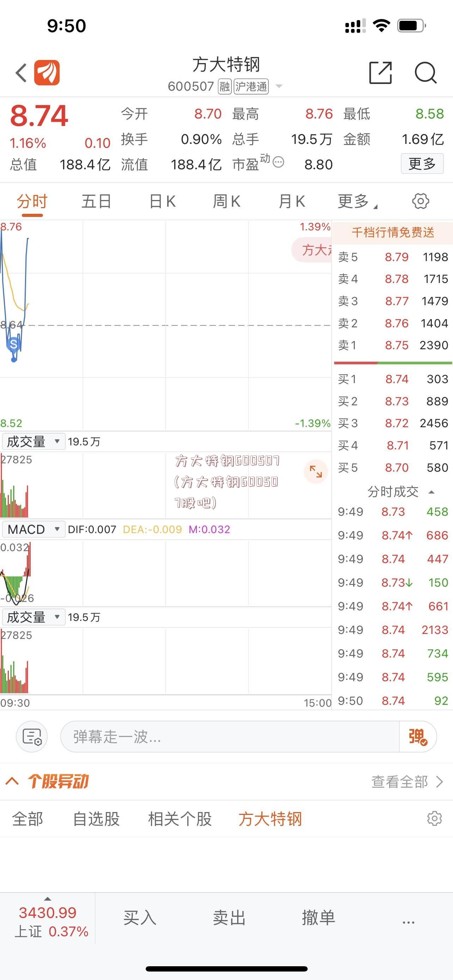
Task: Select the 相关个股 filter tab
Action: coord(180,819)
